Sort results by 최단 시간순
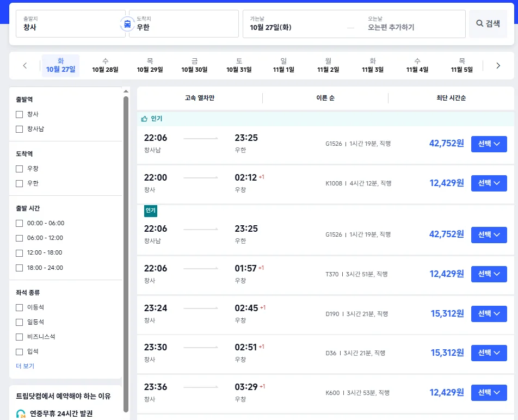 point(451,98)
